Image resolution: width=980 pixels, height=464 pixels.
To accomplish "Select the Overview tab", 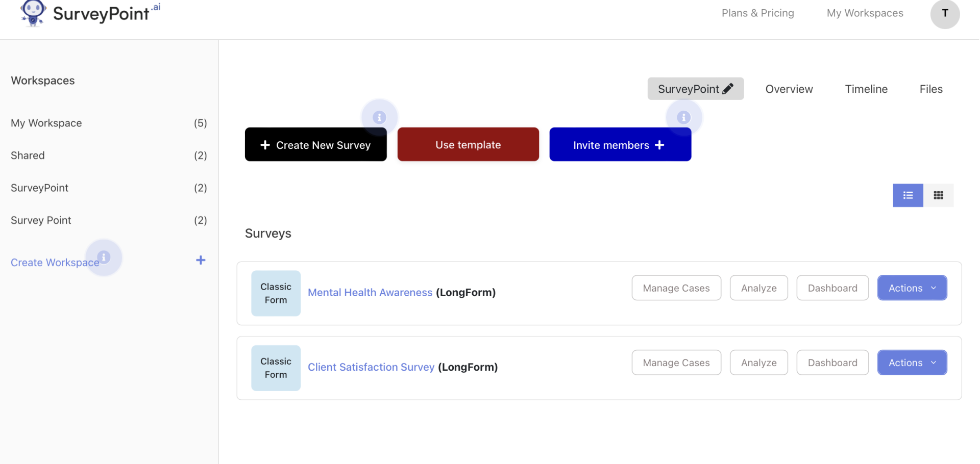I will (789, 89).
